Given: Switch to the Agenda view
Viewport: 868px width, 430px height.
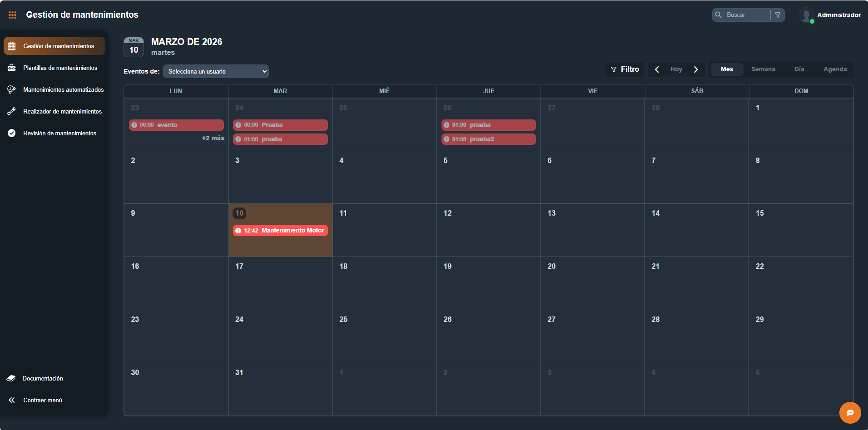Looking at the screenshot, I should (835, 69).
